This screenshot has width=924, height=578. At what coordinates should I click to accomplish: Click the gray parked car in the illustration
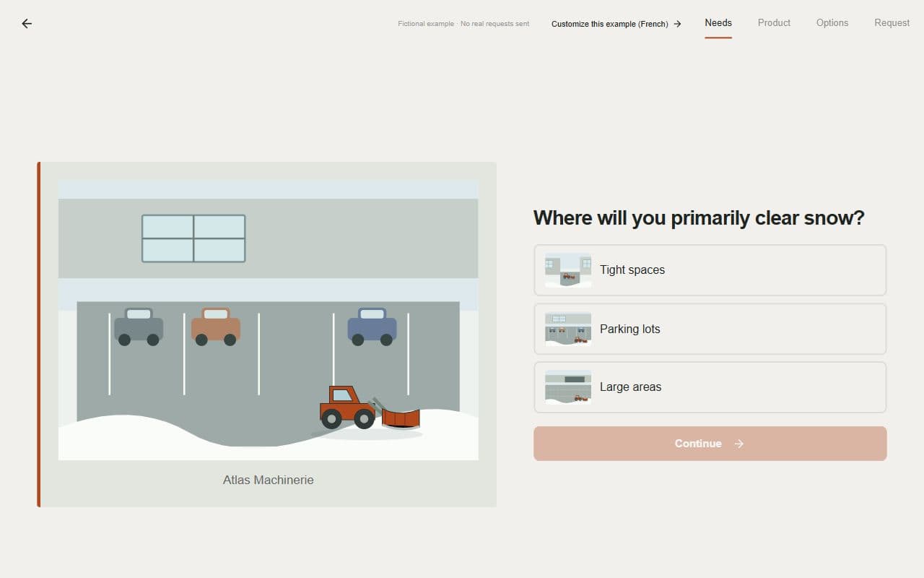tap(139, 327)
